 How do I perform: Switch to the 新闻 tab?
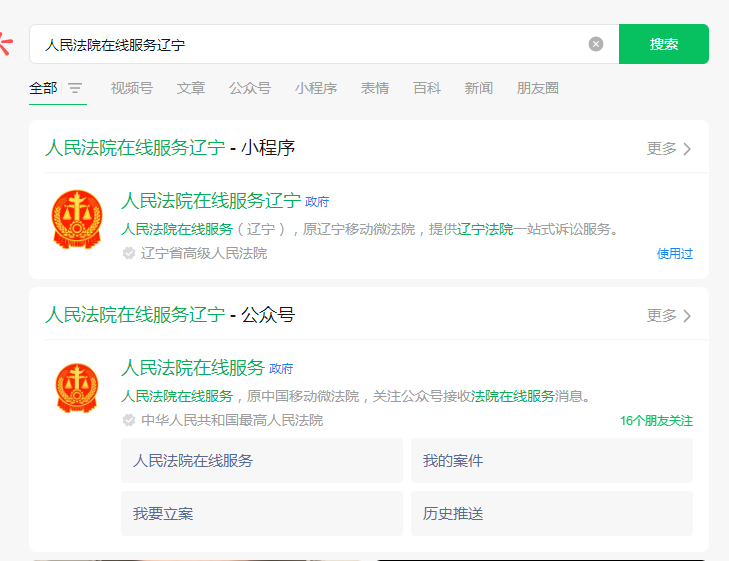pyautogui.click(x=478, y=88)
